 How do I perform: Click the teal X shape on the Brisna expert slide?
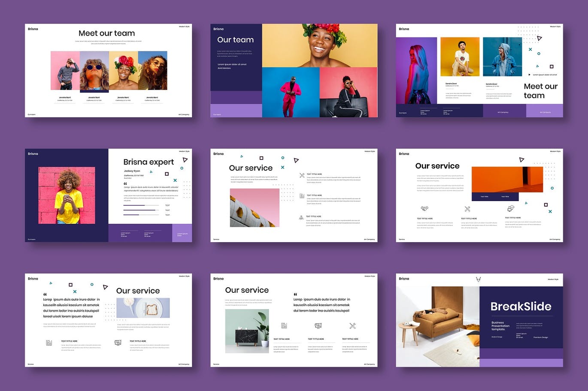pos(175,180)
